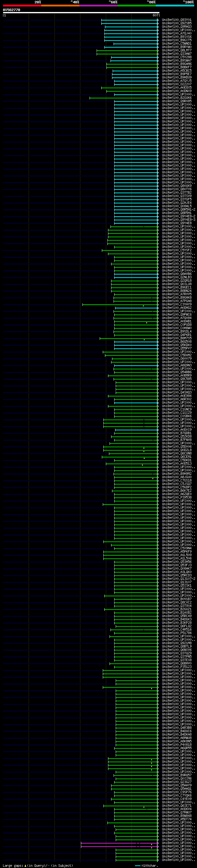
Task: Open hit UniRef100_Q4SHQ3
Action: pos(176,393)
